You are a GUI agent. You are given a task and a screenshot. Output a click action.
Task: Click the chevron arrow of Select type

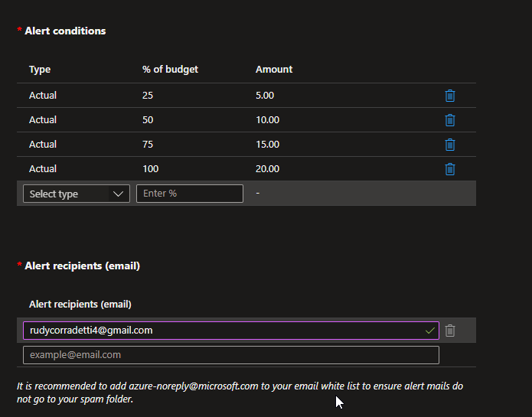click(x=118, y=194)
